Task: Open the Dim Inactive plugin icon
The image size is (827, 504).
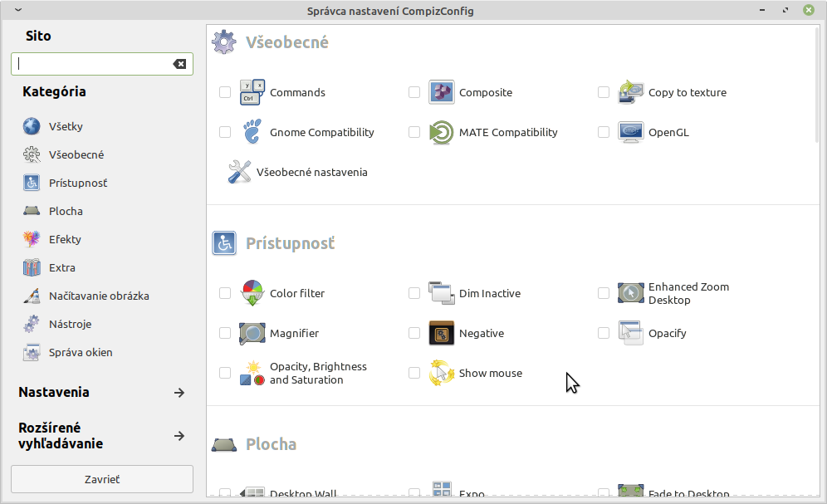Action: pyautogui.click(x=442, y=293)
